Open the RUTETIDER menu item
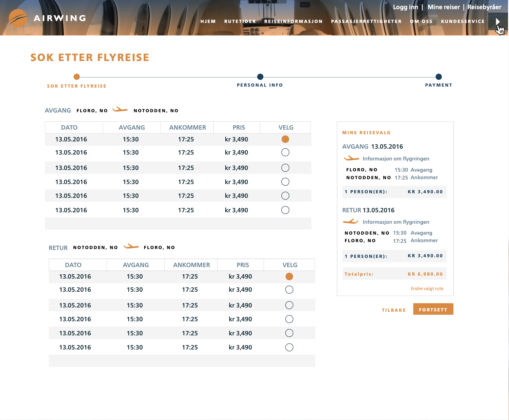Screen dimensions: 509x420 [x=240, y=21]
